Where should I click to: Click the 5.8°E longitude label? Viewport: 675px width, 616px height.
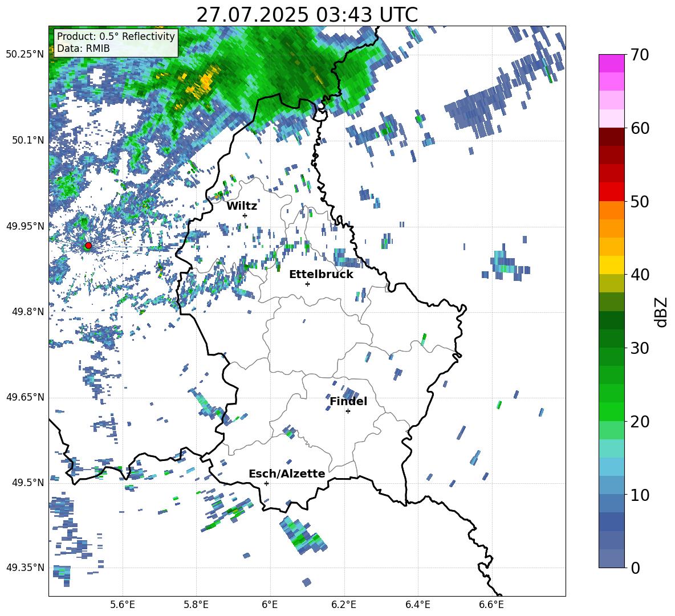[x=196, y=605]
